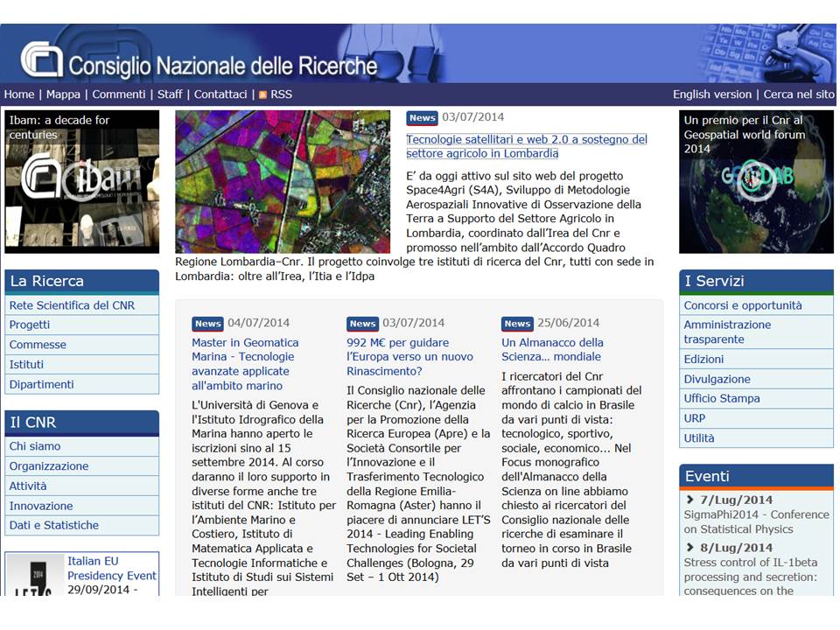This screenshot has width=840, height=630.
Task: Click the Eventi section header
Action: [x=756, y=476]
